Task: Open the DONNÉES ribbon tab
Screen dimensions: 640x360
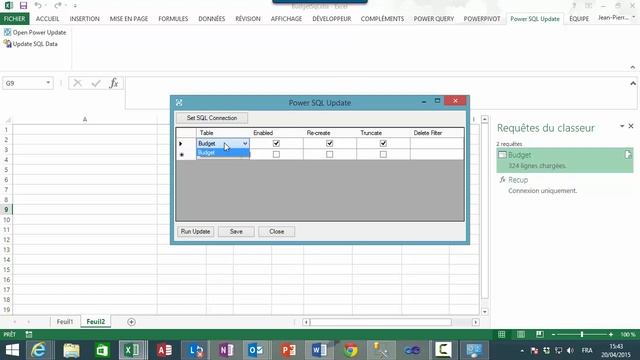Action: click(211, 19)
